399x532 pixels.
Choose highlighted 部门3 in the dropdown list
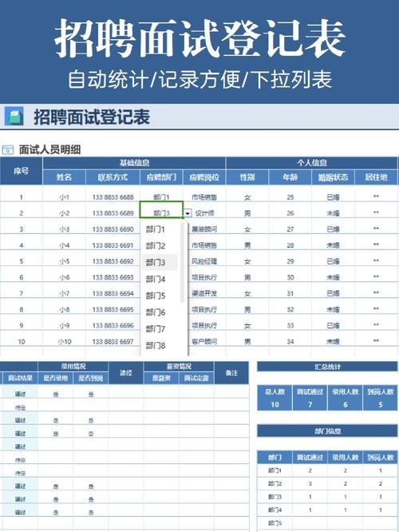tap(160, 262)
